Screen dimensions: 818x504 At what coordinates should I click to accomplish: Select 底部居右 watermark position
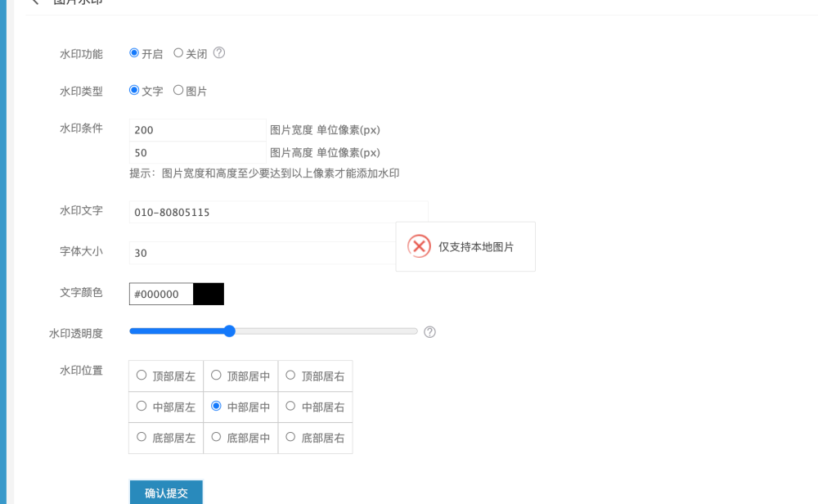(x=290, y=437)
